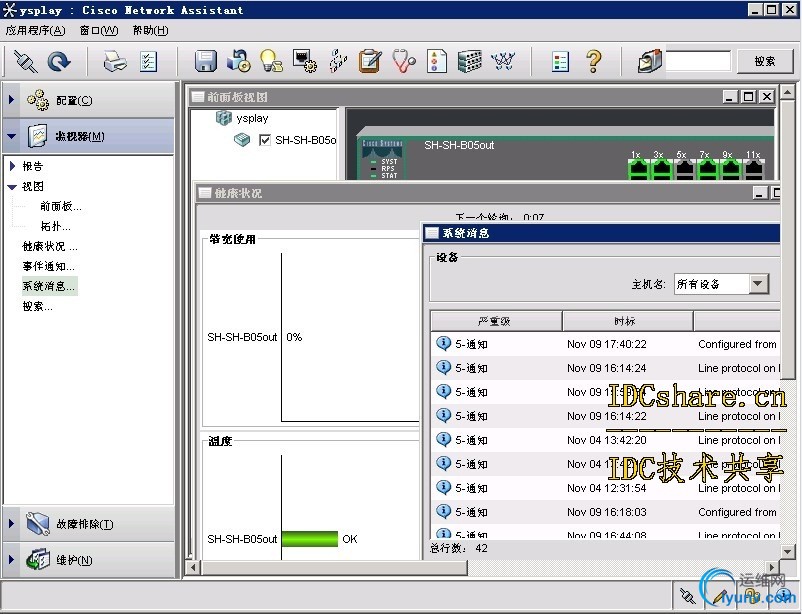Click the plug icon in status bar
Image resolution: width=802 pixels, height=614 pixels.
[687, 596]
